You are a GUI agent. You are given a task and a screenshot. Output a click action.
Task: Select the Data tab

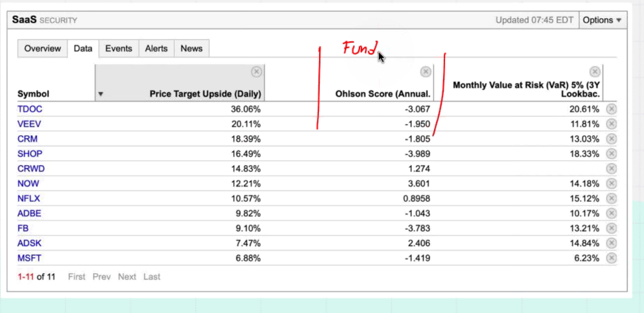click(x=83, y=48)
